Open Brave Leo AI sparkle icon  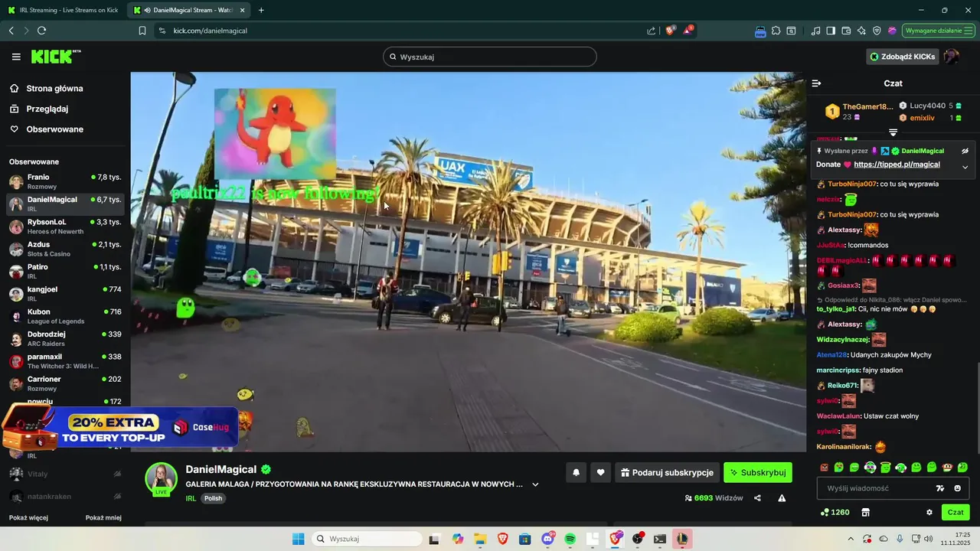coord(861,31)
